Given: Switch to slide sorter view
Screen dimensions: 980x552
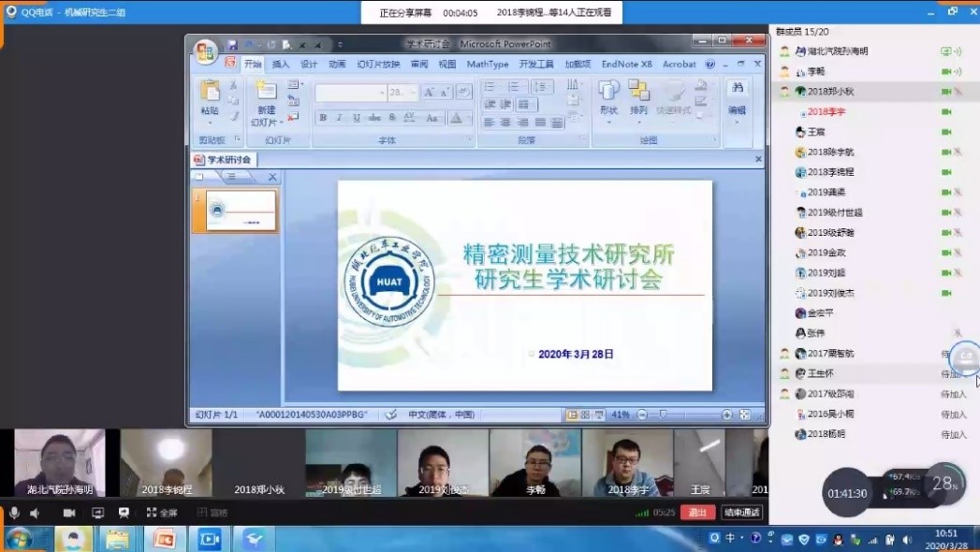Looking at the screenshot, I should pos(585,414).
